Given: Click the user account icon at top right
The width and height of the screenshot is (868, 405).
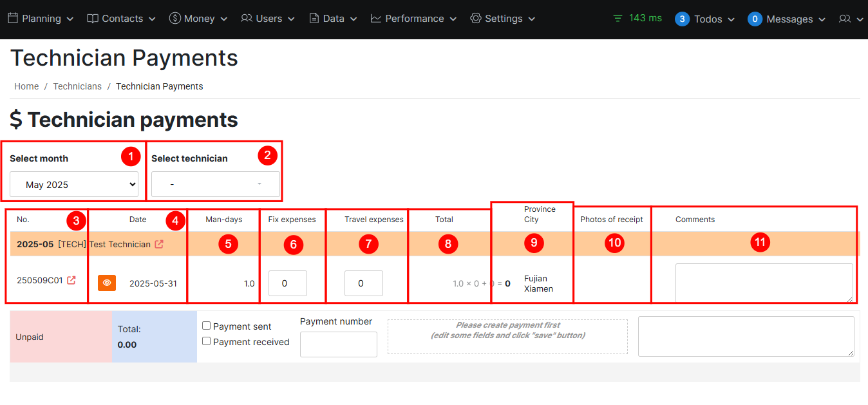Looking at the screenshot, I should click(845, 19).
